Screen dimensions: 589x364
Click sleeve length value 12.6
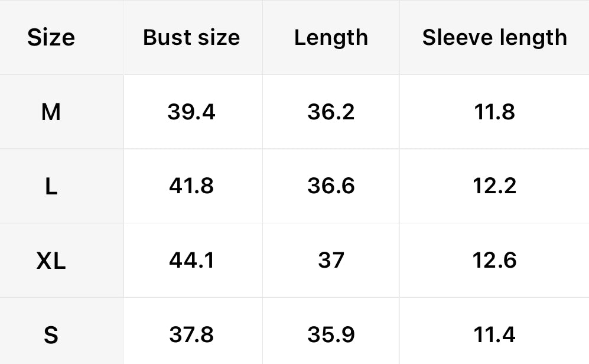point(494,261)
